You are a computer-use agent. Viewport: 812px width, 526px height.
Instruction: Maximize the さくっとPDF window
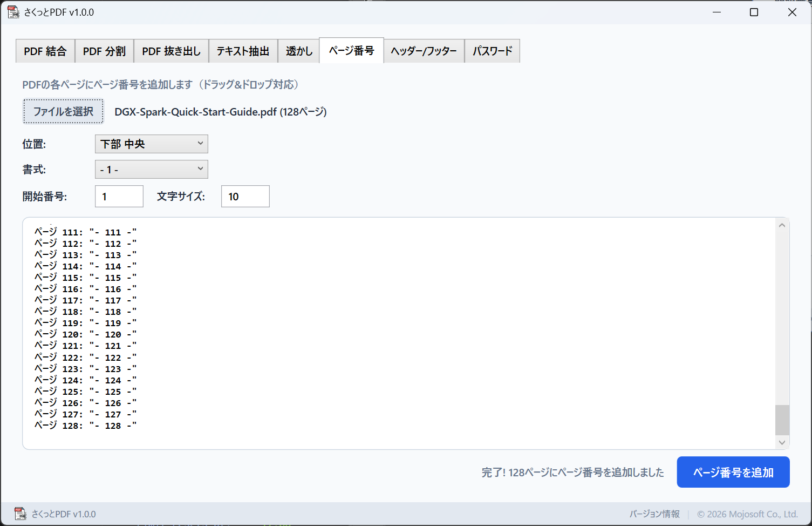pos(754,12)
